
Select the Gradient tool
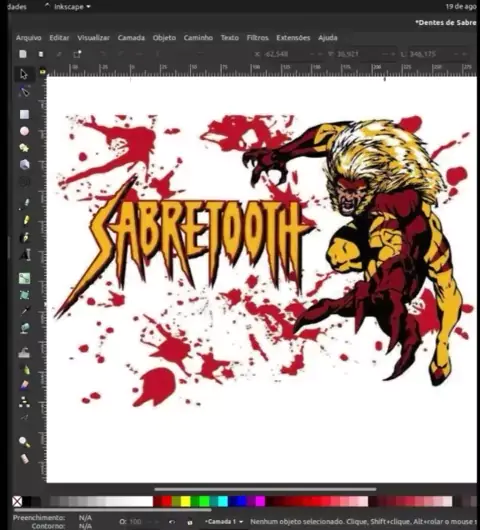tap(24, 278)
